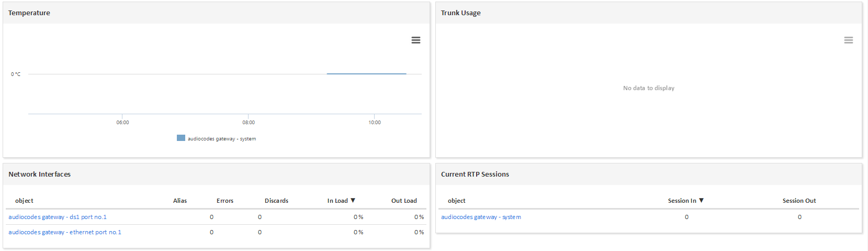Click the blue temperature data line
Viewport: 868px width, 251px height.
(x=366, y=74)
